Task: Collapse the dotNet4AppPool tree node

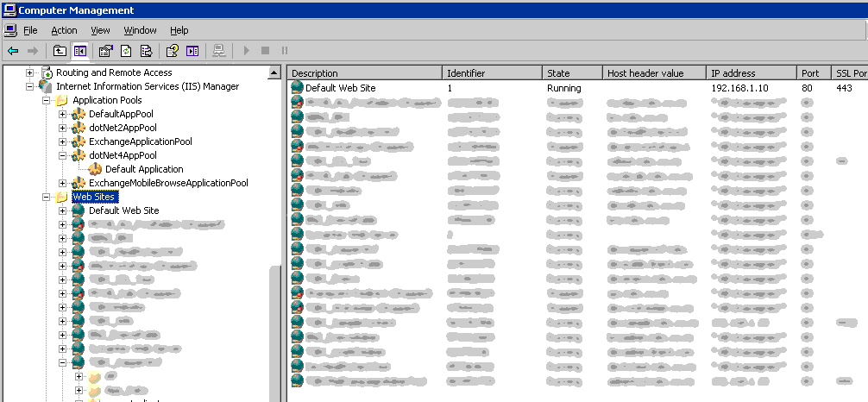Action: [x=62, y=155]
